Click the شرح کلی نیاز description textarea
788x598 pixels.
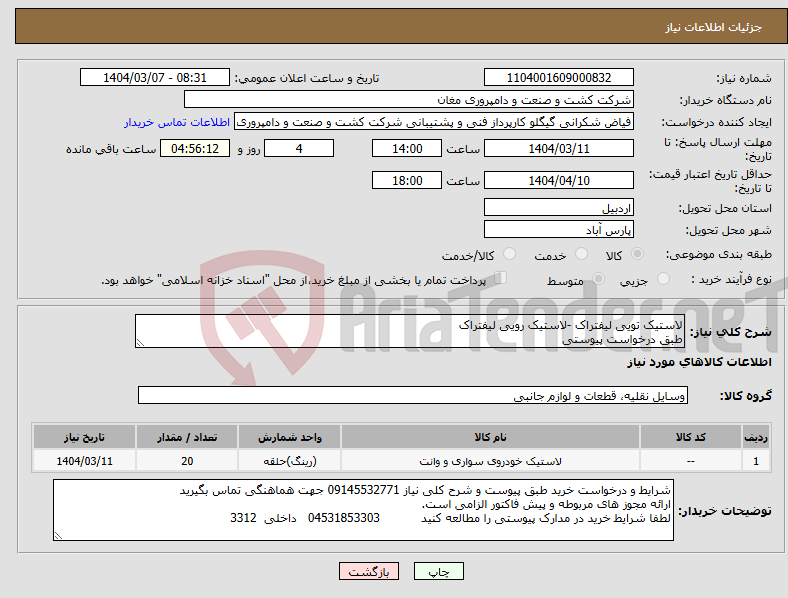click(410, 331)
